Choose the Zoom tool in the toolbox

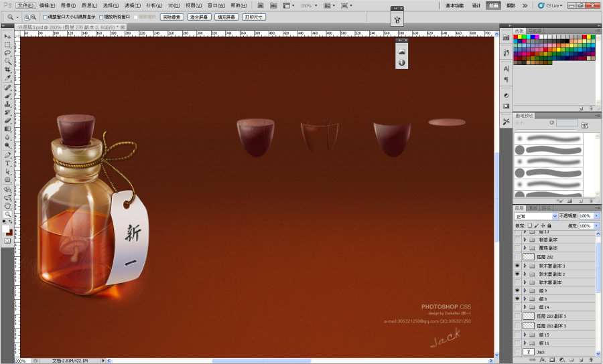click(7, 214)
